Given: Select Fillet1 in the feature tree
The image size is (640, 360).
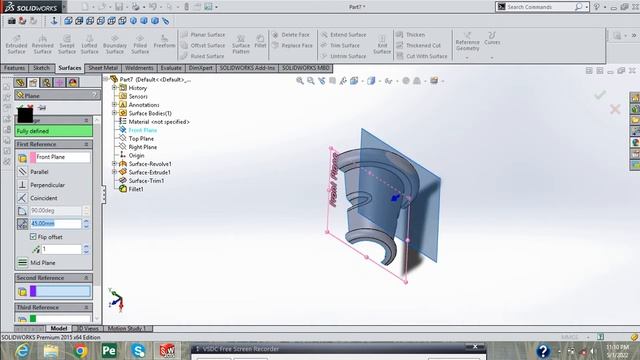Looking at the screenshot, I should click(x=136, y=189).
